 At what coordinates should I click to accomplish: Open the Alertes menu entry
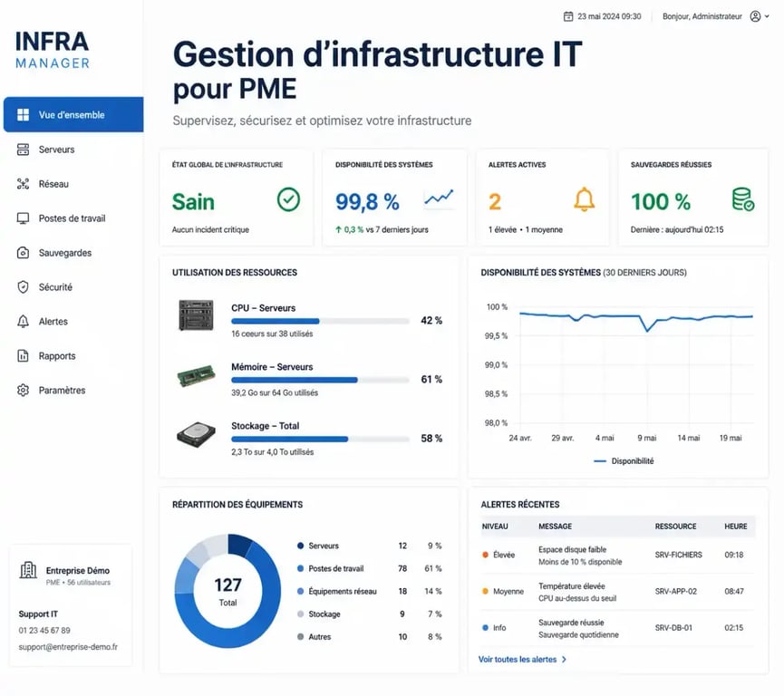tap(73, 322)
